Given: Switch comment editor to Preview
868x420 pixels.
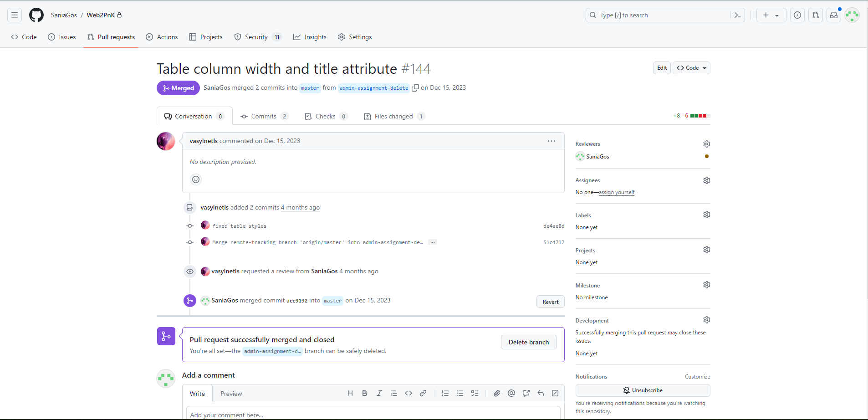Looking at the screenshot, I should pos(231,394).
